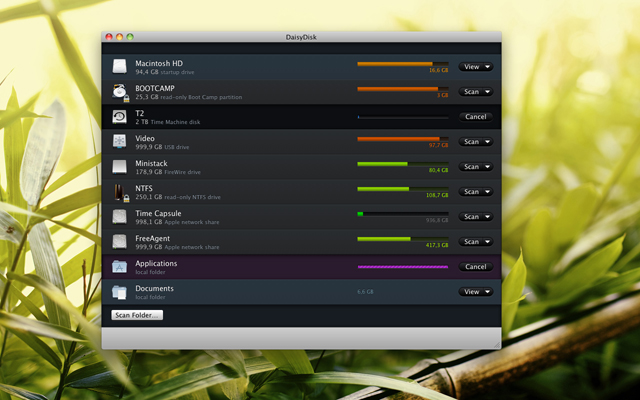640x400 pixels.
Task: Click the Ministack green usage bar
Action: [403, 164]
